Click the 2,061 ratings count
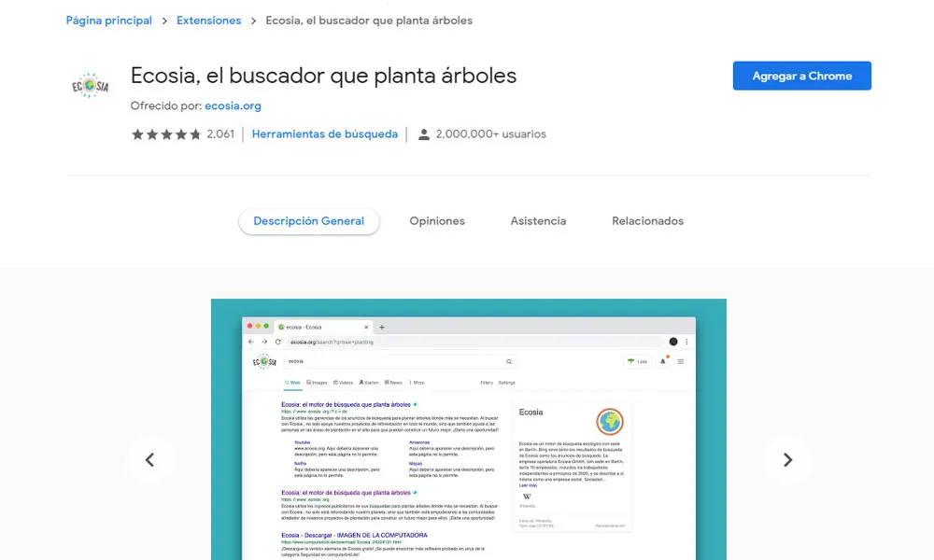Screen dimensions: 934x560 pyautogui.click(x=220, y=133)
